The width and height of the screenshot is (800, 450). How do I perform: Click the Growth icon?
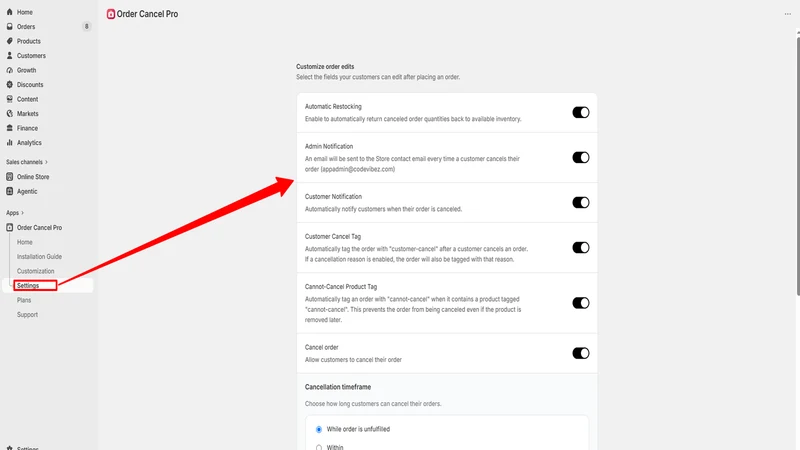[x=9, y=70]
